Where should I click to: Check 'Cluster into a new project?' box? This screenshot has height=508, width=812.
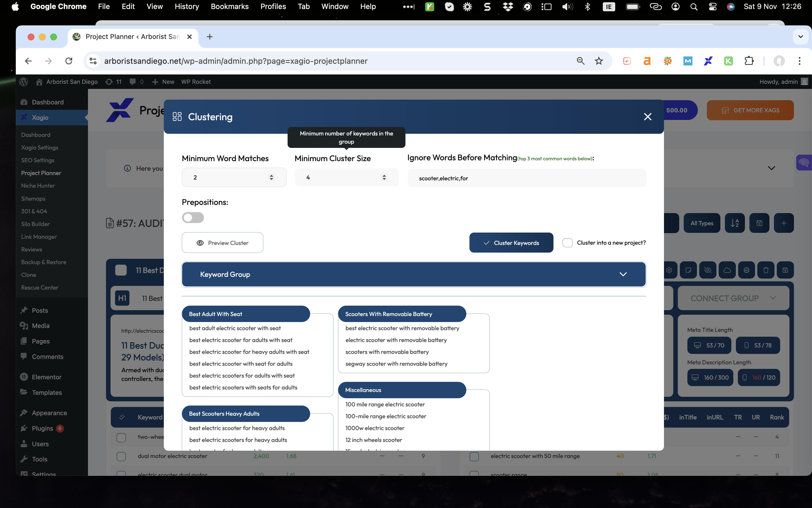click(567, 243)
